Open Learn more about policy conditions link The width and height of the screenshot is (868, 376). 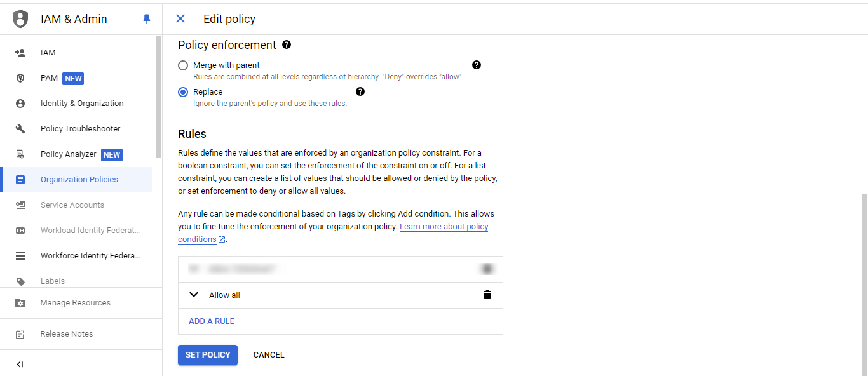point(444,227)
